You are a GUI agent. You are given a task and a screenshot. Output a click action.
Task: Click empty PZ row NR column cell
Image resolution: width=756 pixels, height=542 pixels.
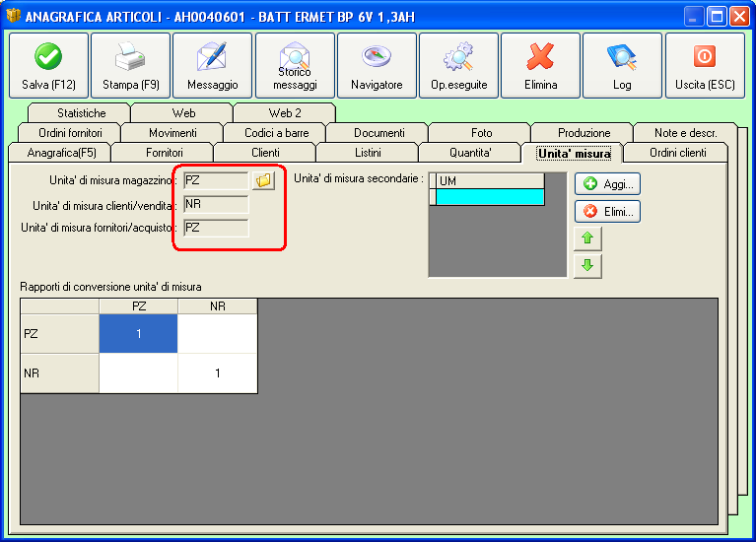coord(218,334)
